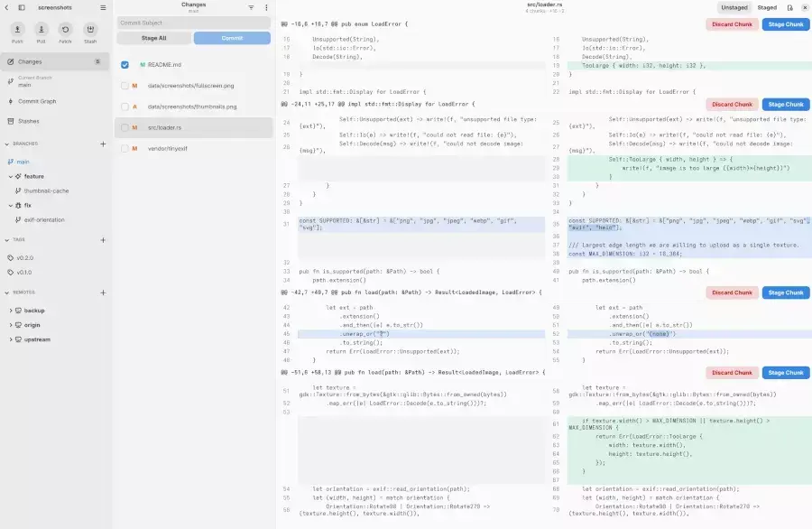Viewport: 812px width, 529px height.
Task: Open the changes filter icon
Action: (251, 8)
